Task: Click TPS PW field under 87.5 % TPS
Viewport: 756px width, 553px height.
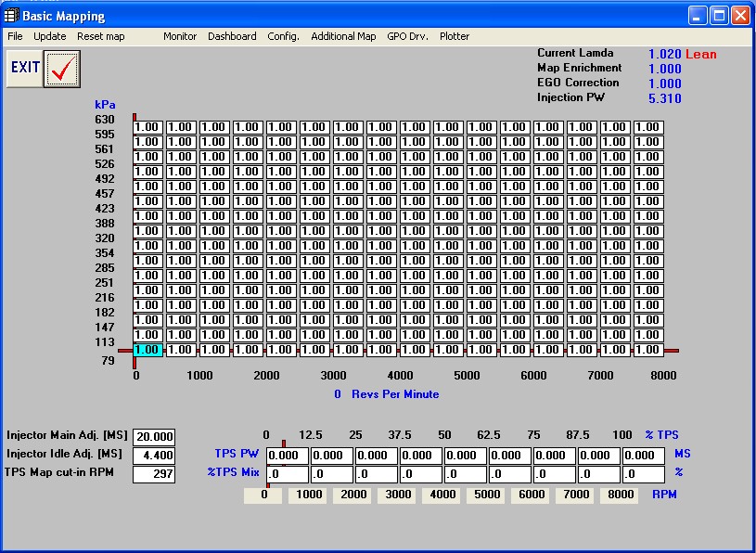Action: 598,456
